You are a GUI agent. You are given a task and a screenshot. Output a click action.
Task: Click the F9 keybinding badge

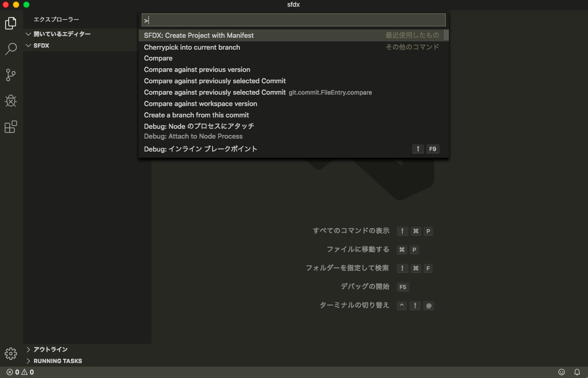pyautogui.click(x=432, y=149)
